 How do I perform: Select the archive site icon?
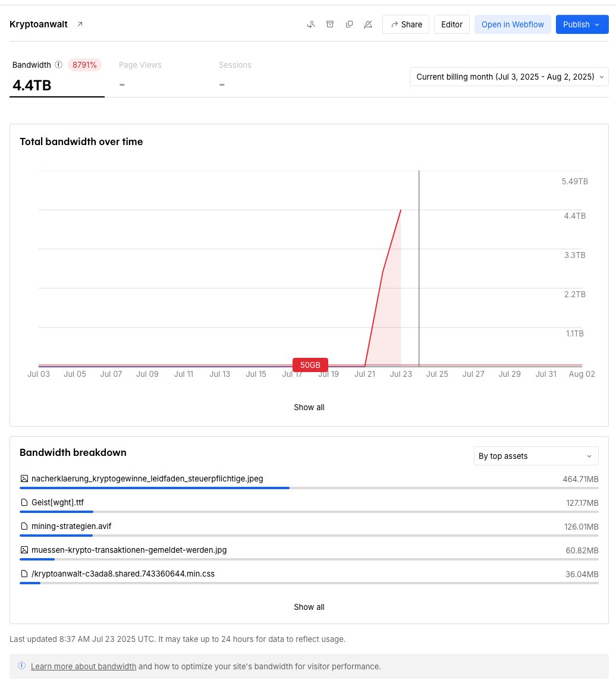click(x=330, y=24)
